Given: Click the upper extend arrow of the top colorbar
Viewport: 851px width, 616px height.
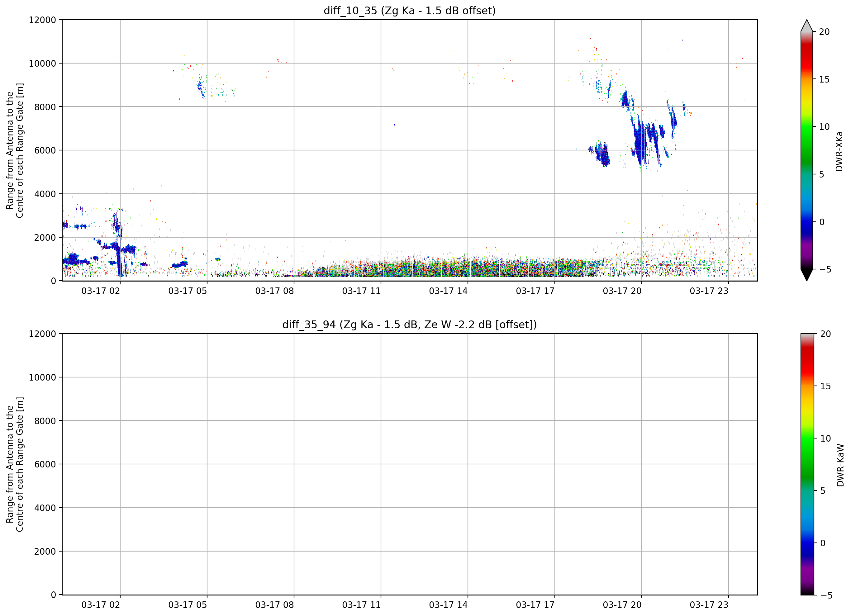Looking at the screenshot, I should pyautogui.click(x=807, y=26).
